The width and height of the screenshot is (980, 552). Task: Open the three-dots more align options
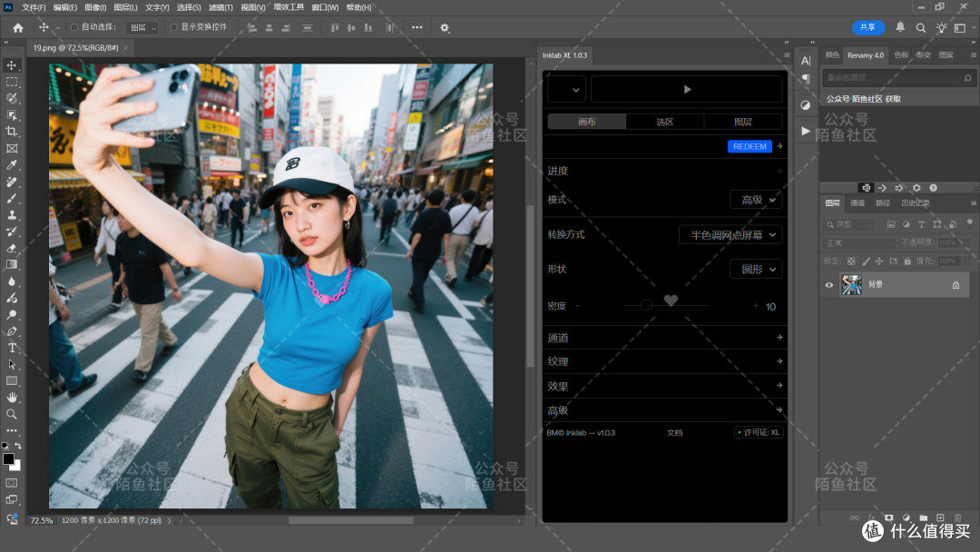click(416, 27)
